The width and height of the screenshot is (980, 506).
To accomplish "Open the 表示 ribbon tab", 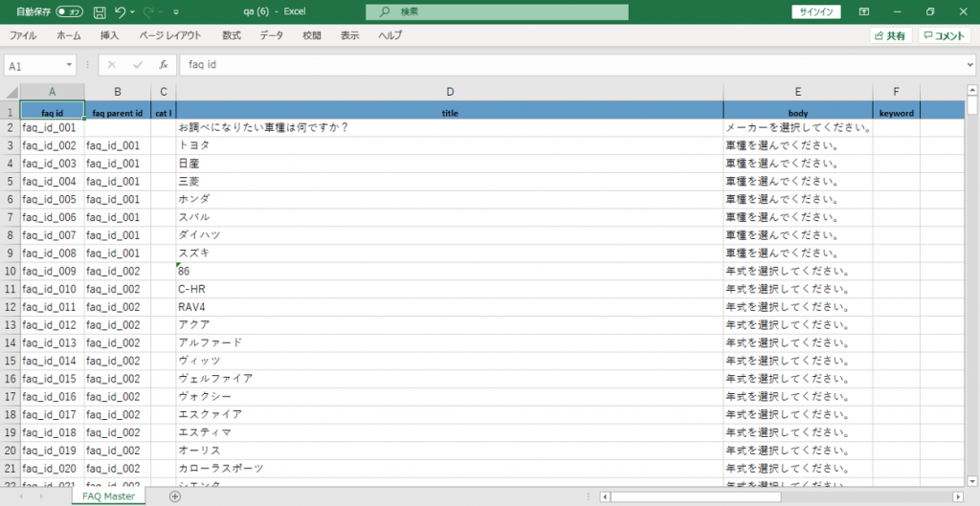I will click(350, 35).
